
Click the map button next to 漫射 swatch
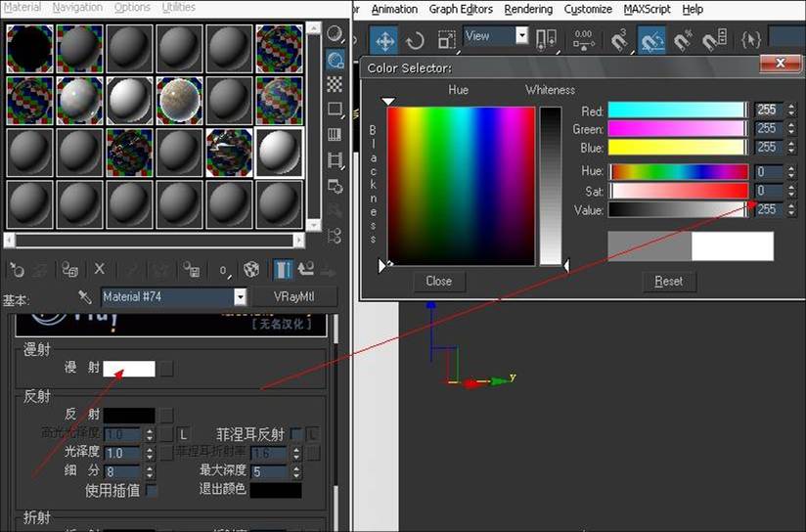click(166, 369)
